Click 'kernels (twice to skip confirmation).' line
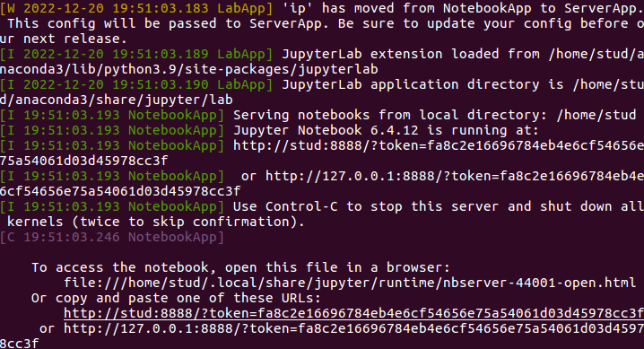Viewport: 644px width, 349px height. (x=156, y=222)
